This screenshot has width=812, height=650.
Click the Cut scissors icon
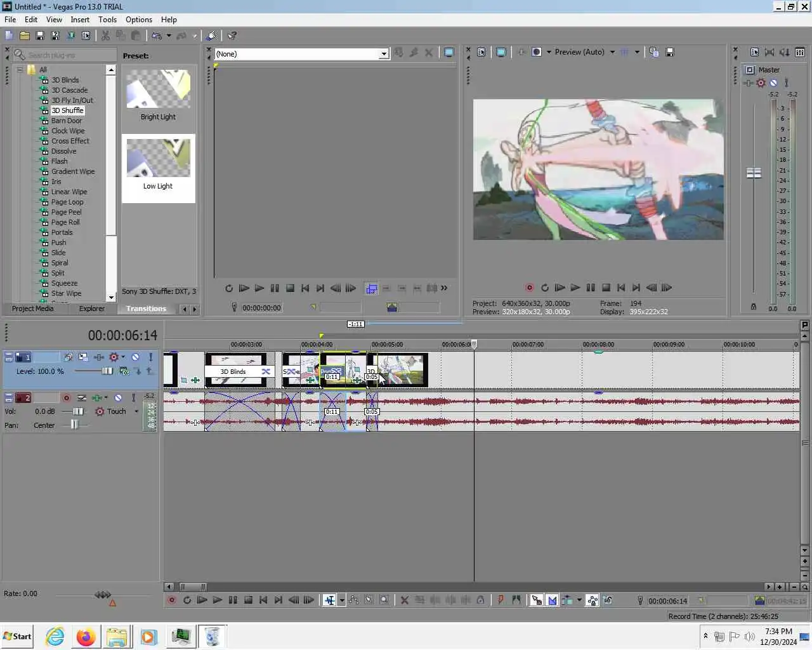coord(105,36)
